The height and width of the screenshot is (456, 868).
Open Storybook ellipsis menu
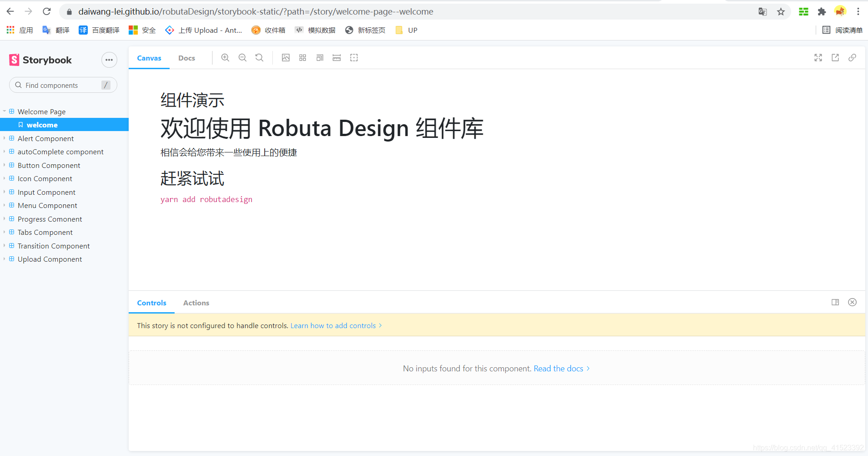(x=109, y=60)
